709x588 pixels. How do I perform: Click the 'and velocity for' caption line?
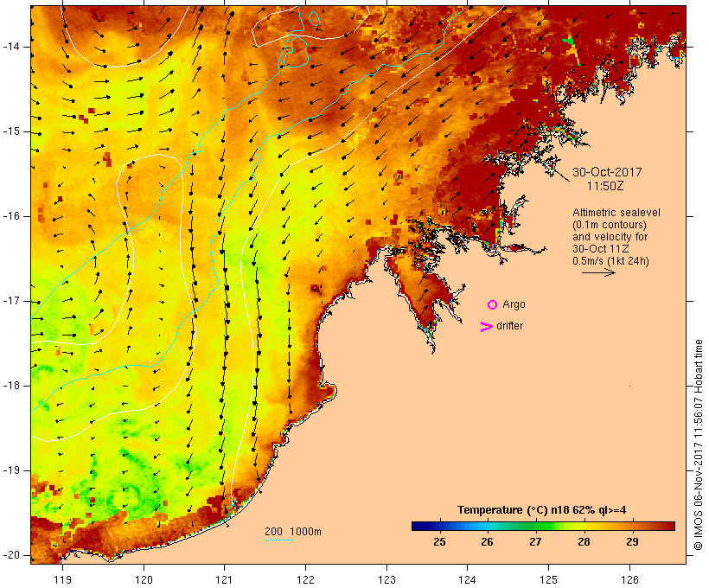[610, 237]
